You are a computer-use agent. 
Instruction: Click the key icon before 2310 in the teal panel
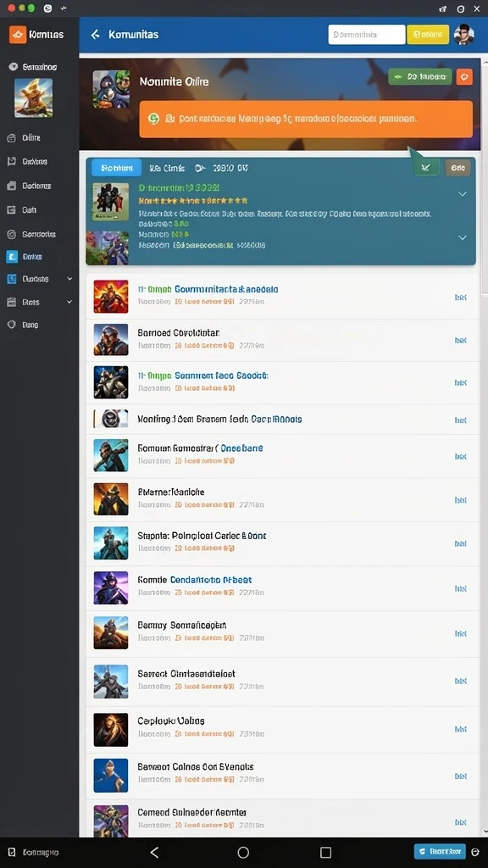[x=200, y=167]
